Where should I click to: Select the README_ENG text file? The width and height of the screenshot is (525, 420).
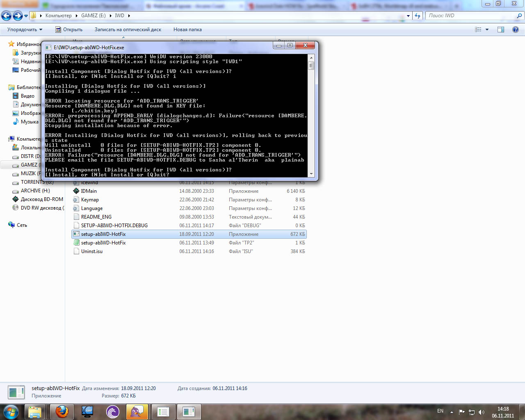(96, 217)
